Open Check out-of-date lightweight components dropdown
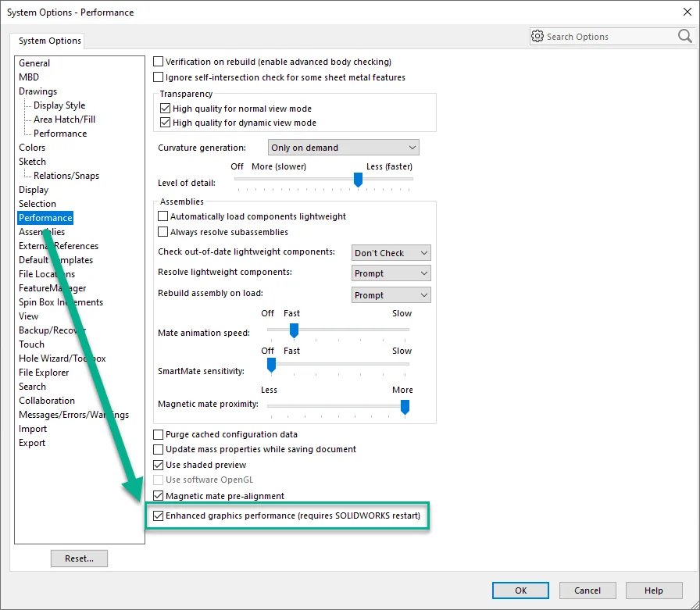The image size is (700, 610). pyautogui.click(x=391, y=253)
